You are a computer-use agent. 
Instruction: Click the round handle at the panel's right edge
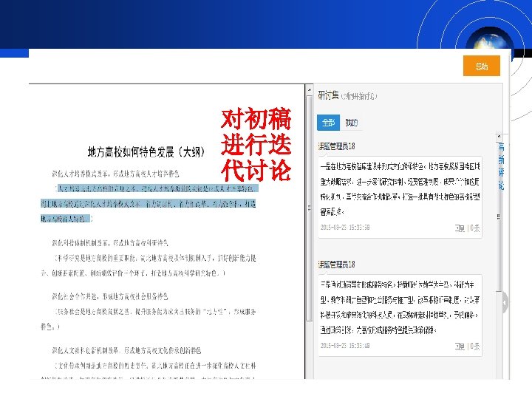[x=505, y=301]
